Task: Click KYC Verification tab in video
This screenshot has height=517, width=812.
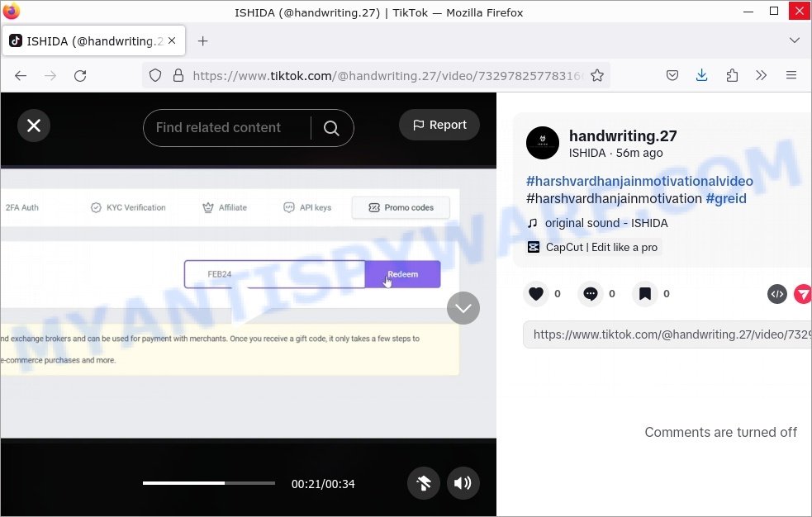Action: 128,207
